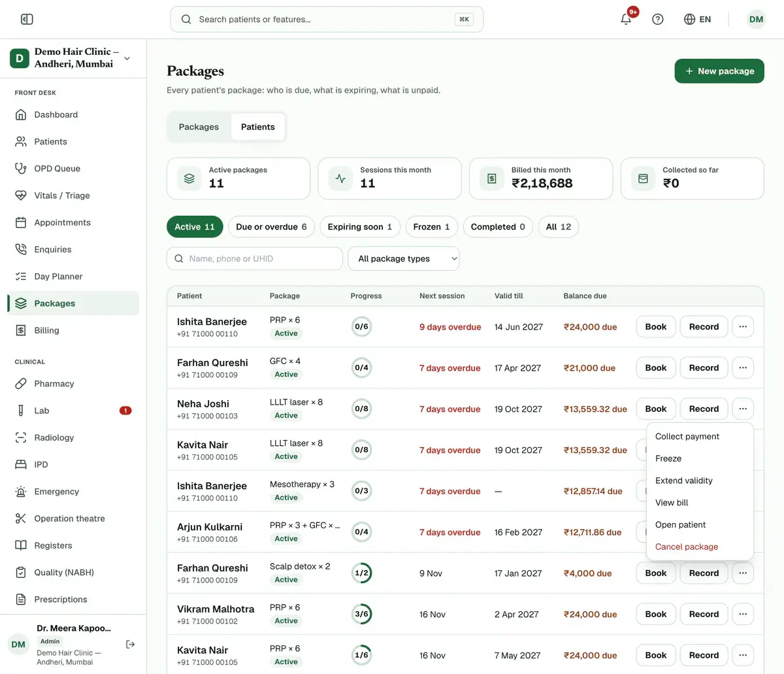
Task: Open more options for Farhan Qureshi GFC
Action: point(743,368)
